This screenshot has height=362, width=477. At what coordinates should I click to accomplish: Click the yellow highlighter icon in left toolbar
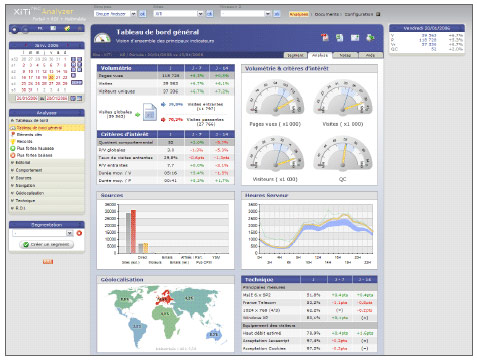tap(67, 28)
